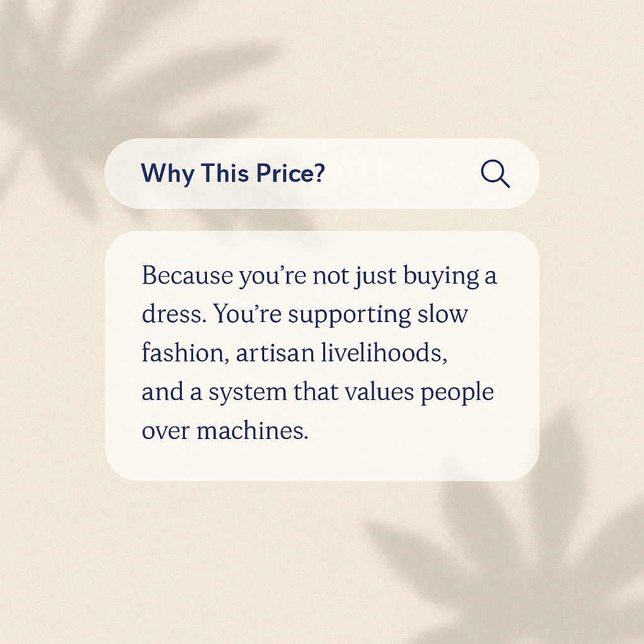The image size is (644, 644).
Task: Select the "Why This Price?" heading text
Action: 233,173
